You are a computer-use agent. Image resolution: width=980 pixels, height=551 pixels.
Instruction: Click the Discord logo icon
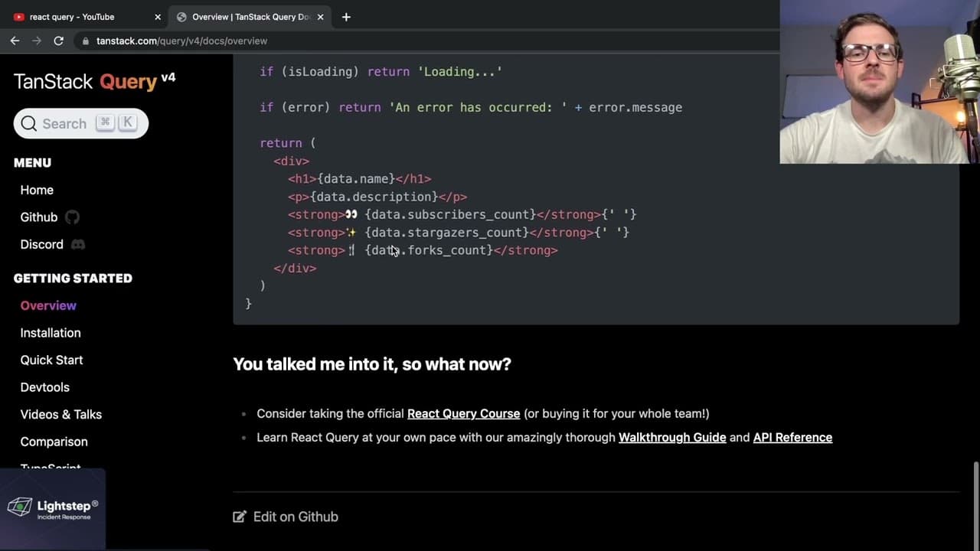(77, 245)
